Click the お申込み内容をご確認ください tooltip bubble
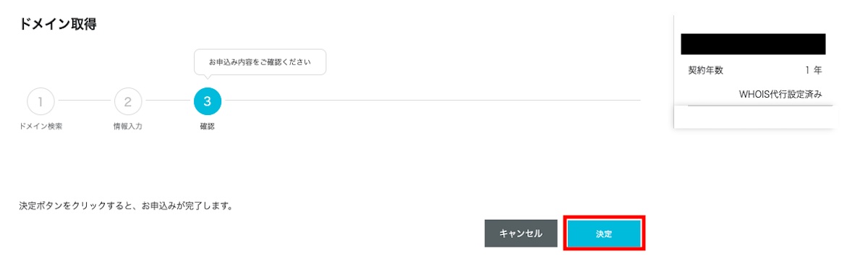The width and height of the screenshot is (868, 272). [x=260, y=62]
